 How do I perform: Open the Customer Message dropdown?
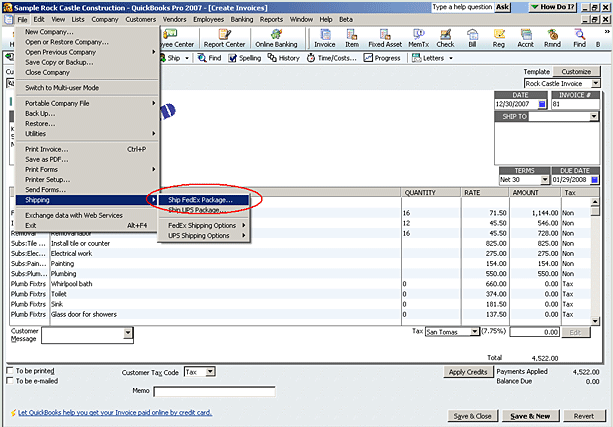coord(128,334)
